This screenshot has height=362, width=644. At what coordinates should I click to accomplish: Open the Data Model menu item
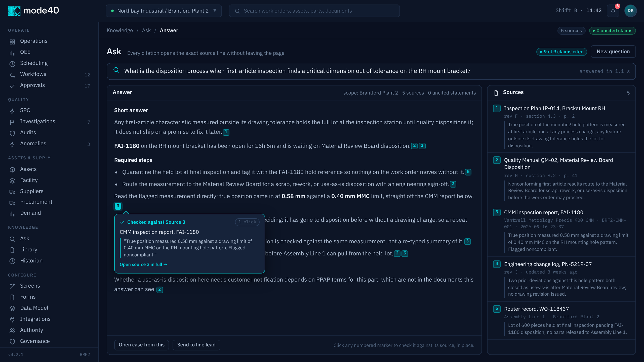click(x=49, y=308)
